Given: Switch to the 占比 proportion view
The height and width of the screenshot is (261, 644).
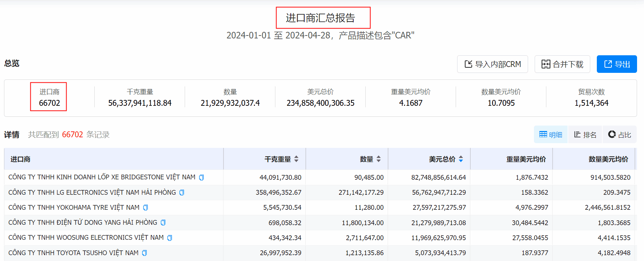Looking at the screenshot, I should point(619,135).
